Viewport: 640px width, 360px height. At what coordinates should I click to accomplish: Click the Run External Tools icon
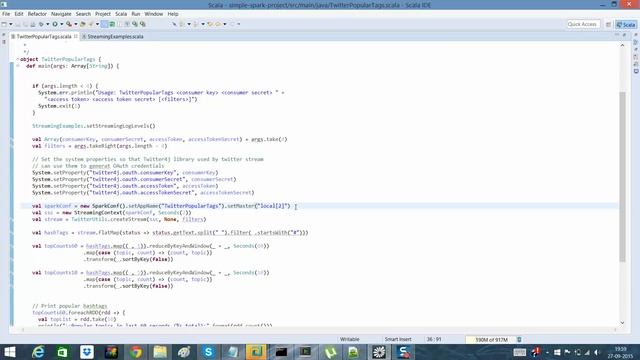(x=69, y=24)
